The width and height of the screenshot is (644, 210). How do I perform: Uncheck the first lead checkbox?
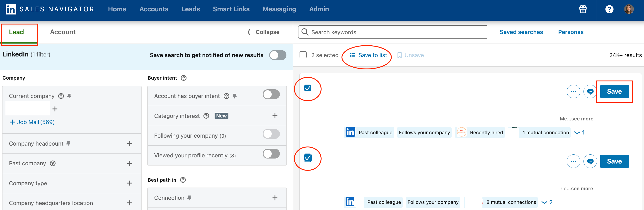(x=307, y=88)
